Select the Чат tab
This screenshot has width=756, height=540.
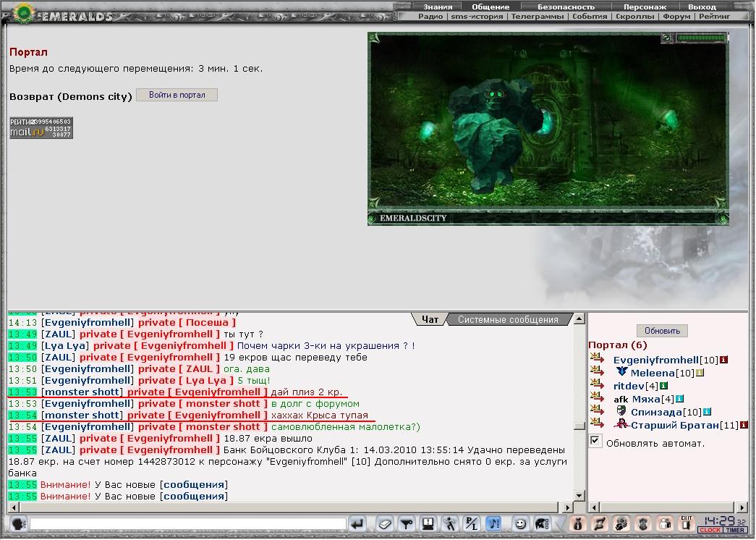click(430, 319)
